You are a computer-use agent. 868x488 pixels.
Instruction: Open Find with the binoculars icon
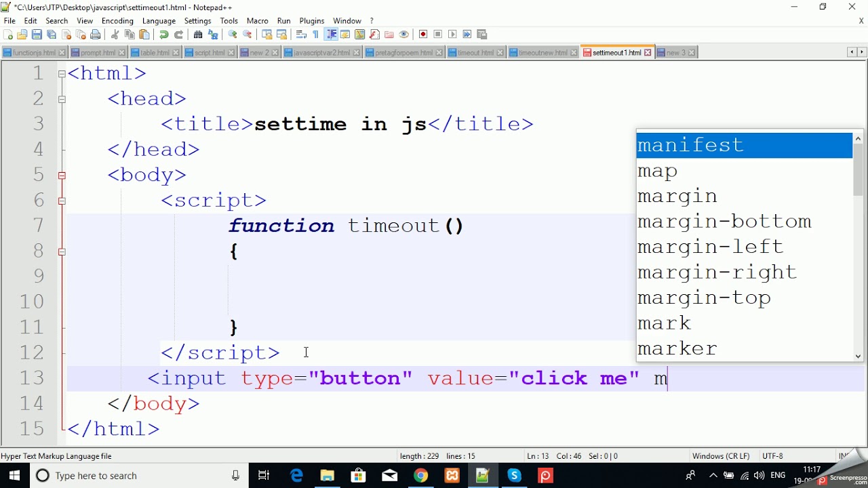pos(198,35)
